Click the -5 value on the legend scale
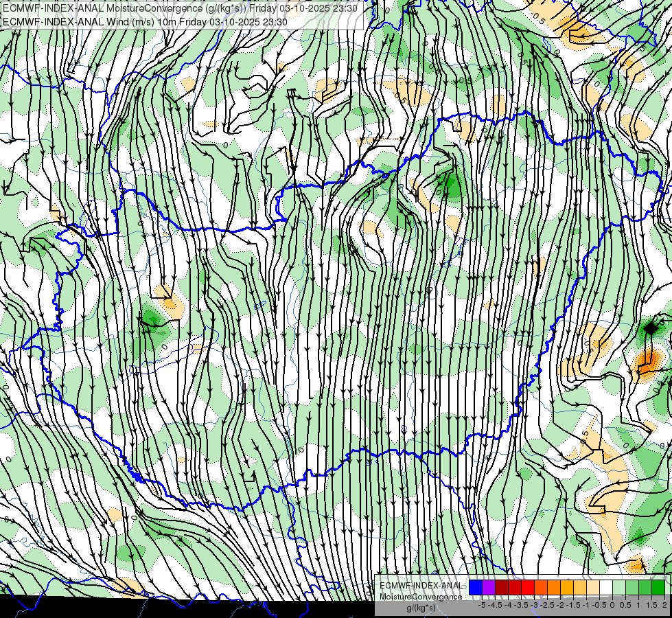The width and height of the screenshot is (672, 618). pyautogui.click(x=482, y=605)
